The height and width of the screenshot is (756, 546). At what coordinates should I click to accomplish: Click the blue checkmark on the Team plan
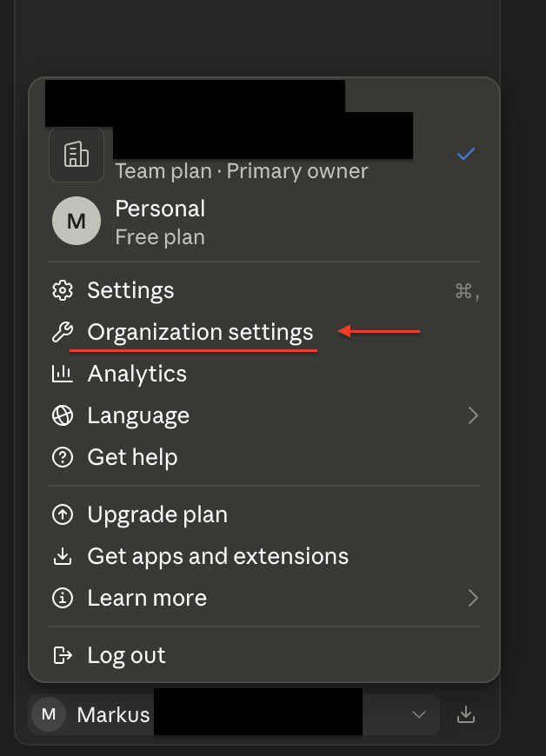(x=466, y=154)
